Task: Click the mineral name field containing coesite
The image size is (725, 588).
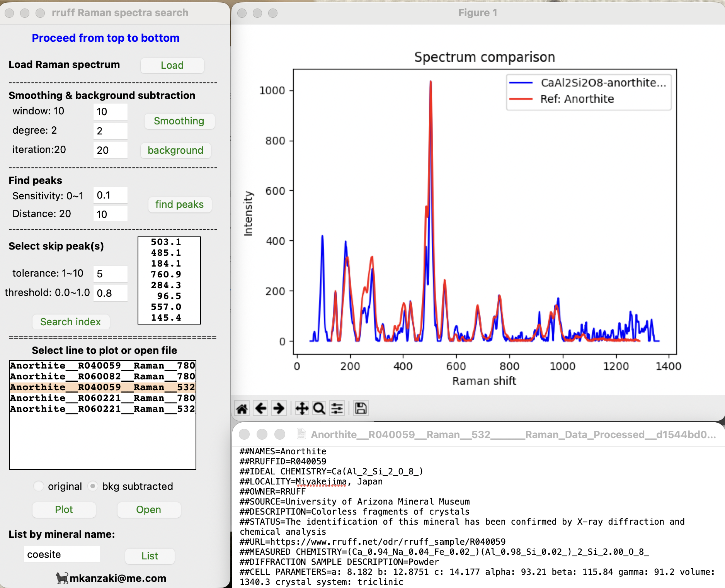Action: click(x=62, y=554)
